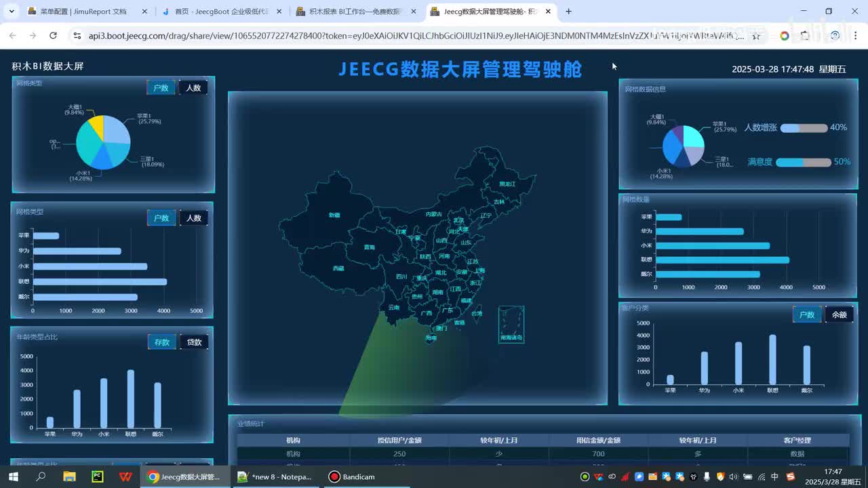
Task: Open Wi-Fi network settings in system tray
Action: tap(761, 476)
